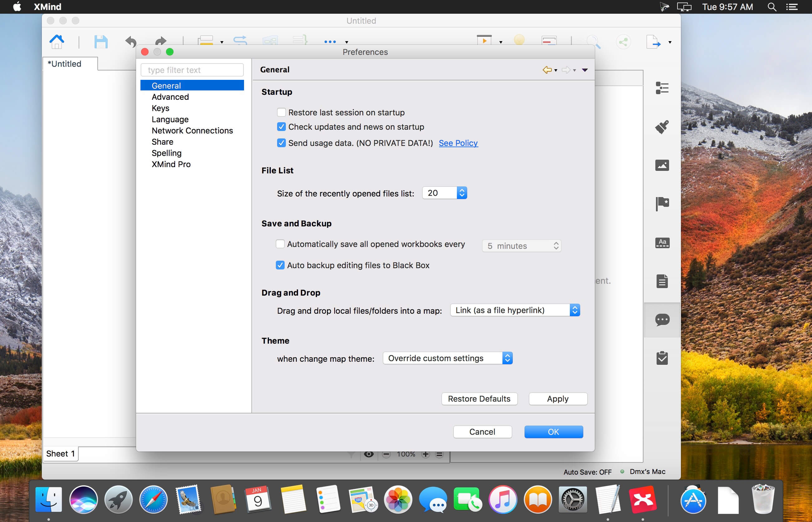Click the Auto Save: OFF status text

587,472
